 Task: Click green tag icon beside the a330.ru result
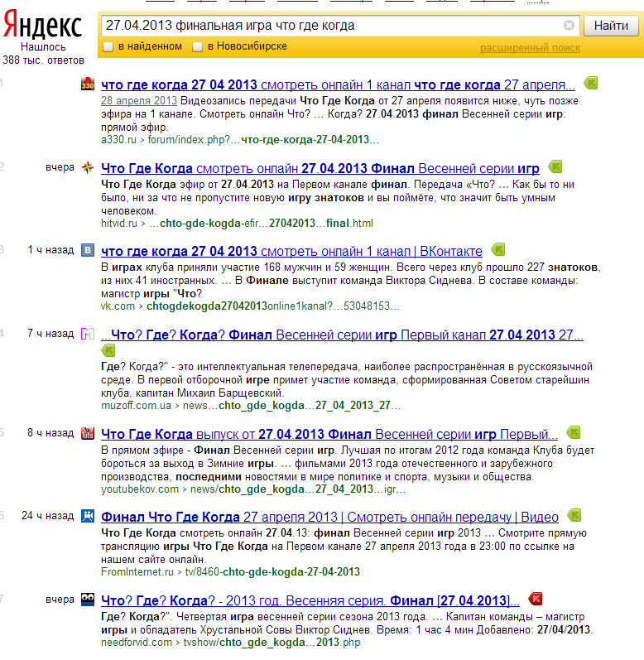click(590, 84)
